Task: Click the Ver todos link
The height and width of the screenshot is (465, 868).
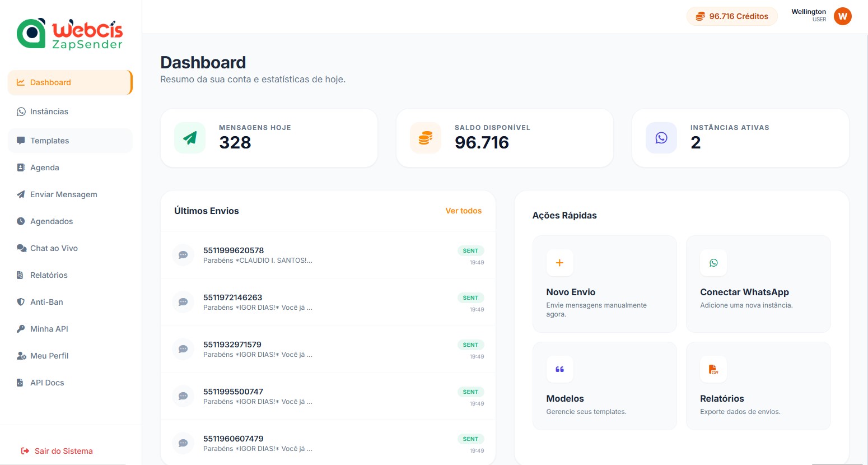Action: pos(463,211)
